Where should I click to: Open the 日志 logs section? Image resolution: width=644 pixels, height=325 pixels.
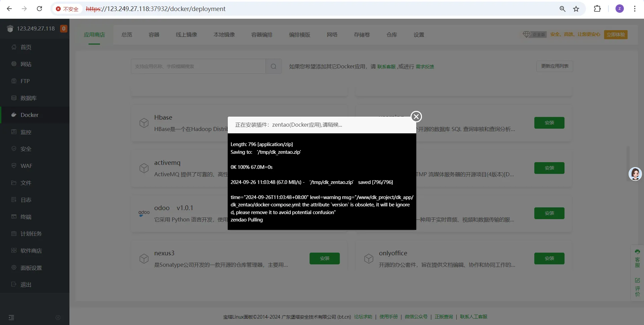(x=35, y=200)
